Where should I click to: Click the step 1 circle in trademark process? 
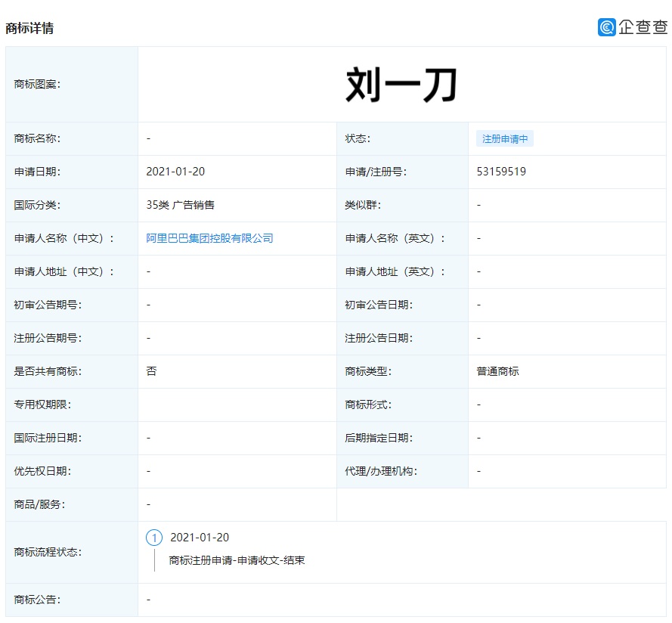click(x=154, y=538)
